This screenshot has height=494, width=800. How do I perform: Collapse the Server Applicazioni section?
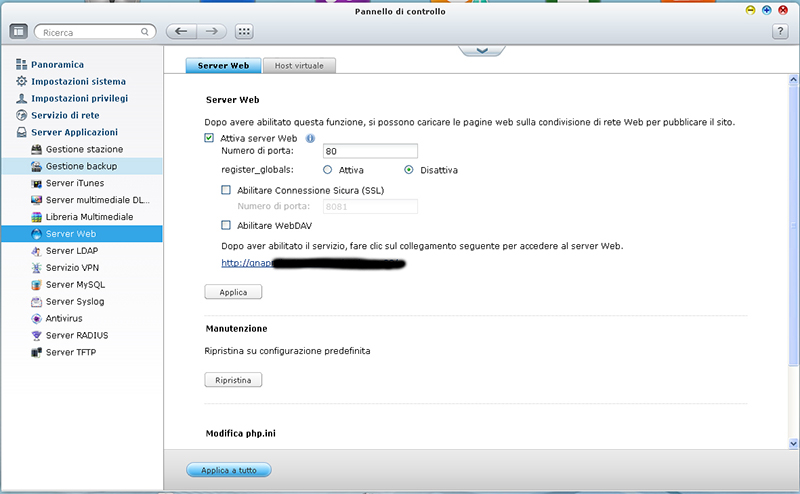[74, 132]
